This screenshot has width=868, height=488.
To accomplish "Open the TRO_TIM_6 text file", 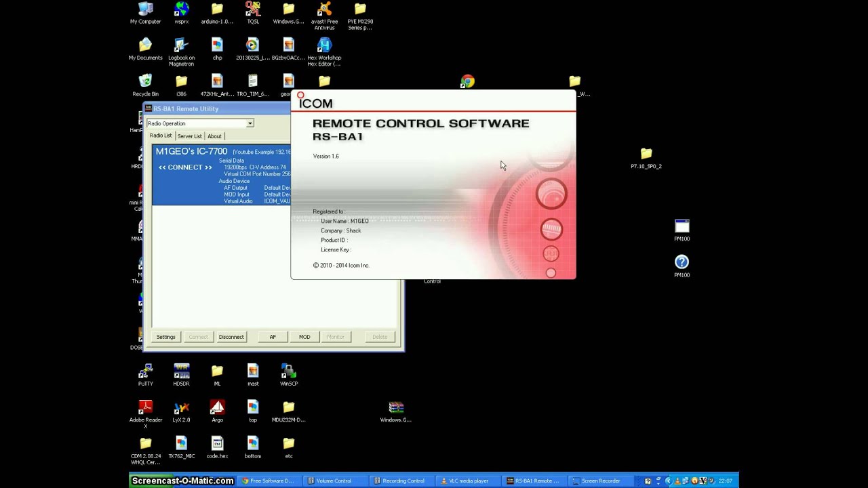I will pos(252,86).
